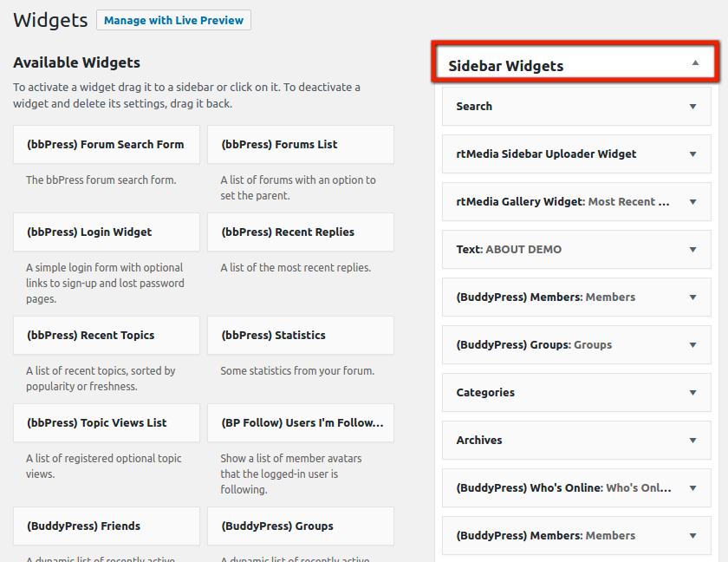The width and height of the screenshot is (728, 562).
Task: Select the (bbPress) Forum Search Form widget
Action: click(106, 145)
